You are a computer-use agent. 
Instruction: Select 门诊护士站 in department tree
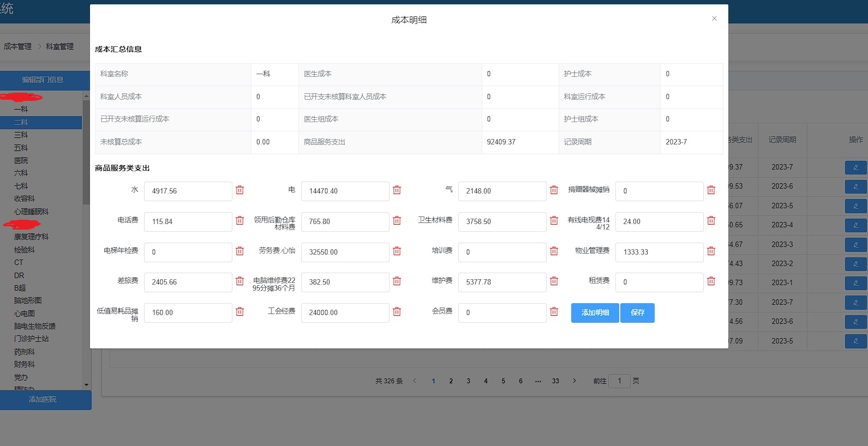[31, 339]
